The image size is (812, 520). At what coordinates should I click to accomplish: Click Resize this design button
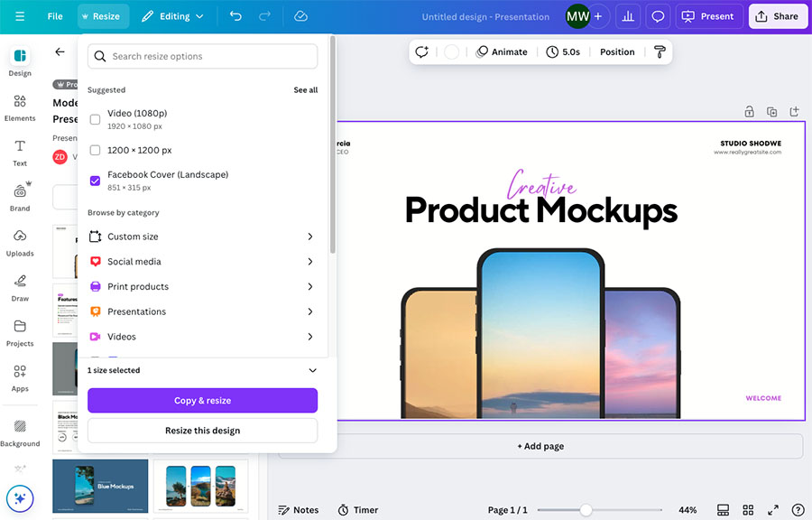pos(202,431)
